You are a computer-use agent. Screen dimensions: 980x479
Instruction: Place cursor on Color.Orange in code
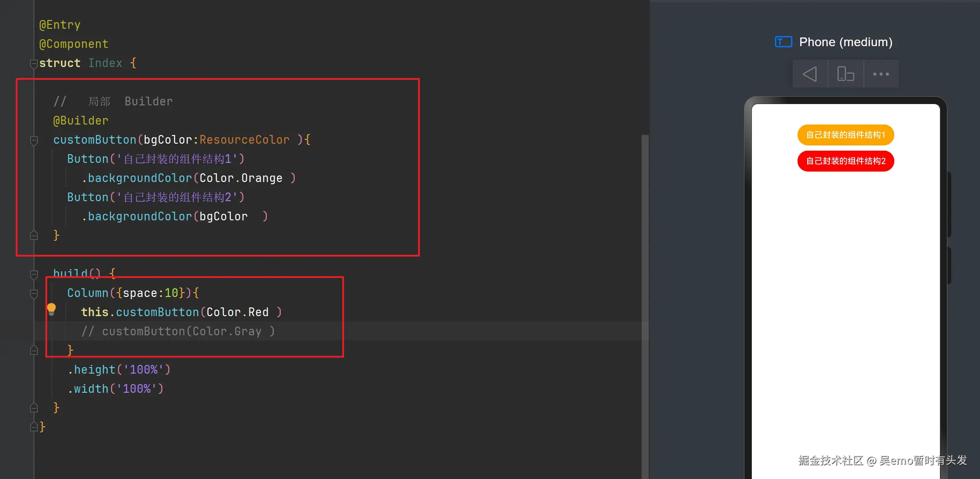coord(241,178)
